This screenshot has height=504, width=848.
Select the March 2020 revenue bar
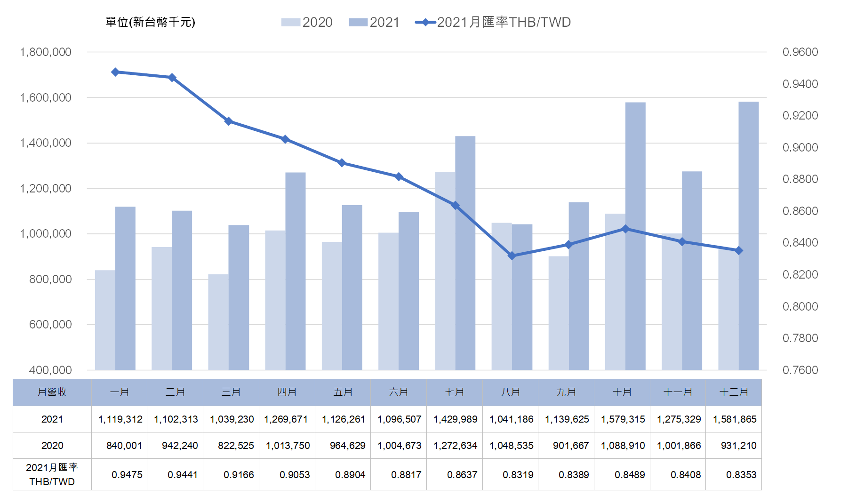click(218, 322)
